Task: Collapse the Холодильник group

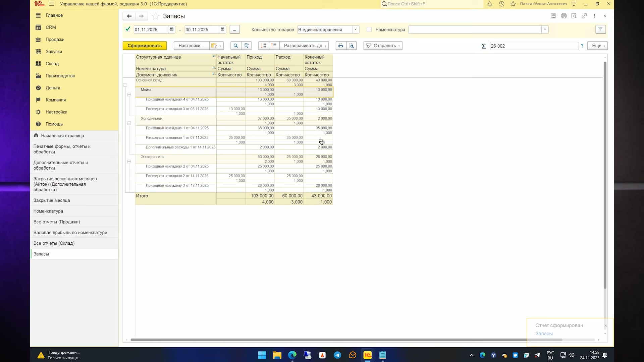Action: 129,123
